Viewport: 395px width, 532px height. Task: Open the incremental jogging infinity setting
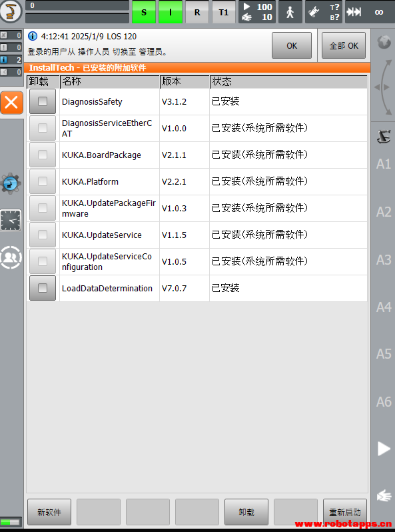pyautogui.click(x=368, y=12)
